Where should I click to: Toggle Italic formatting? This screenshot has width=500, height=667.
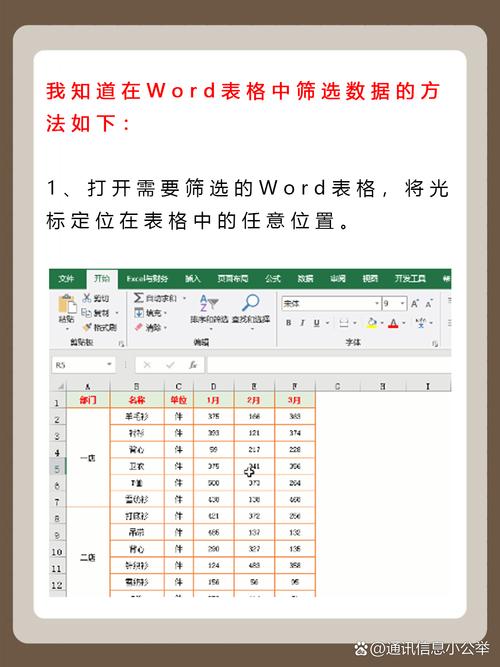point(303,323)
